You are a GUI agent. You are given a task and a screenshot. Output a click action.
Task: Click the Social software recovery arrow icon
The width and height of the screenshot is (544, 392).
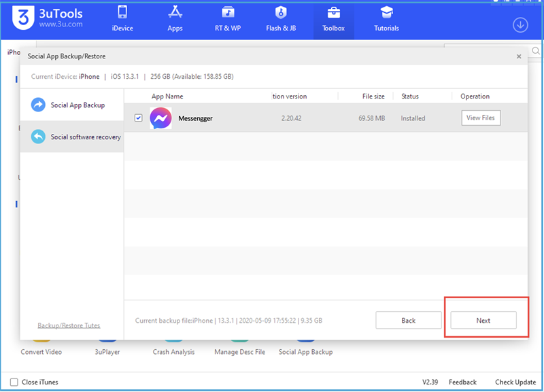click(x=38, y=137)
